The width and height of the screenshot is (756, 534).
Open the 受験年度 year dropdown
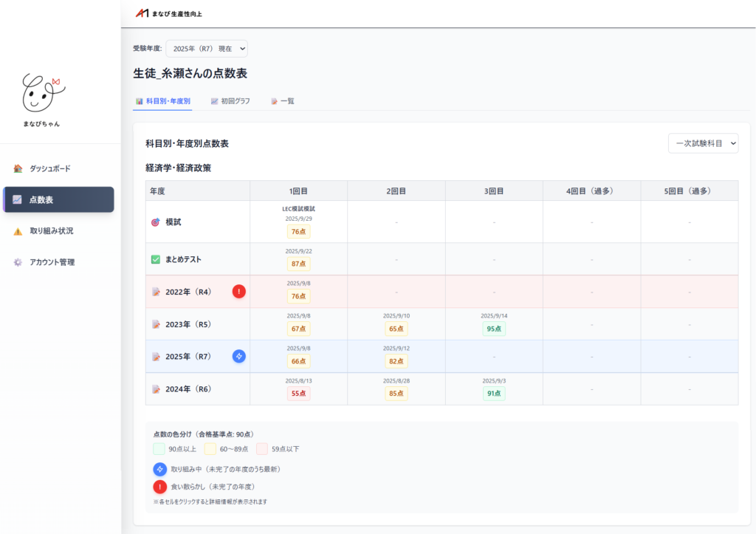(x=207, y=49)
